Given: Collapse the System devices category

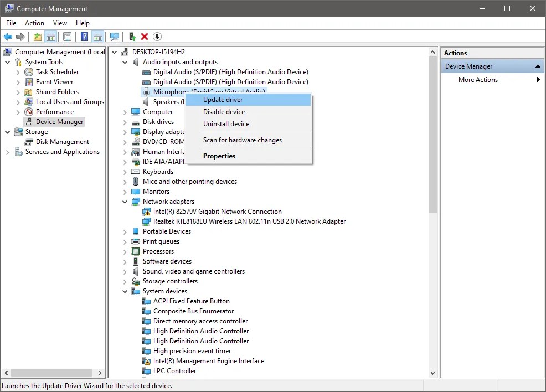Looking at the screenshot, I should [x=124, y=291].
